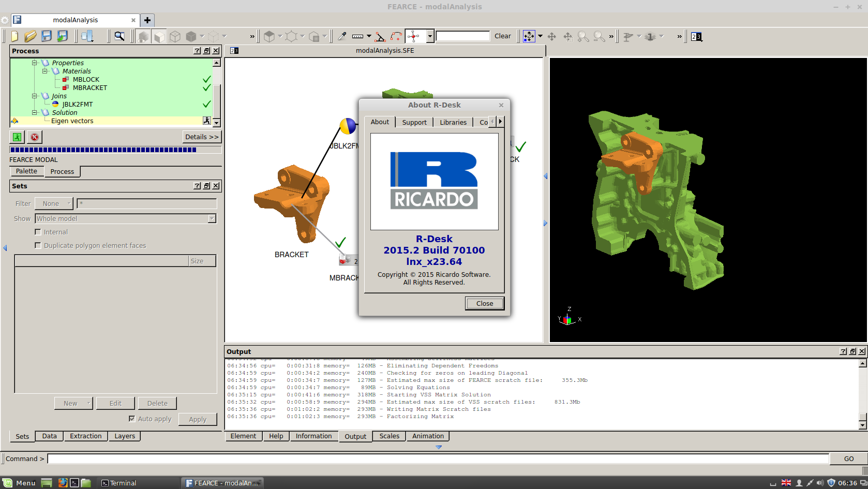
Task: Select the shaded cube with eye icon
Action: point(143,36)
